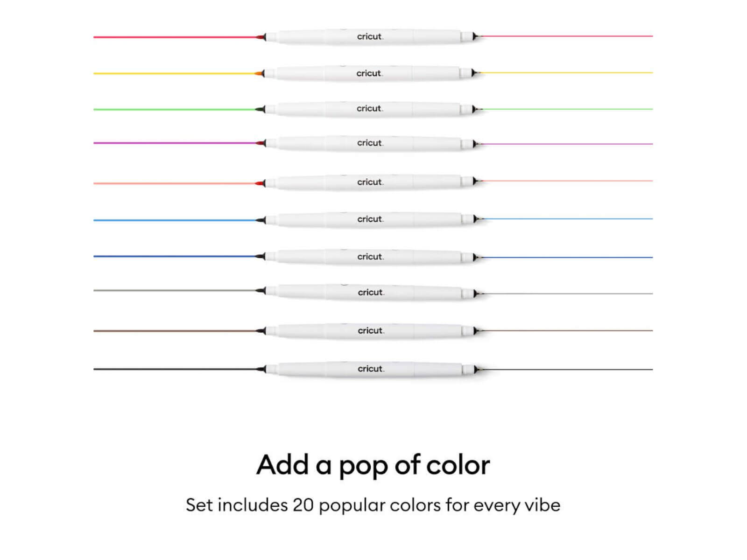The image size is (747, 560).
Task: Click the orange brush tip of the yellow pen
Action: click(259, 73)
